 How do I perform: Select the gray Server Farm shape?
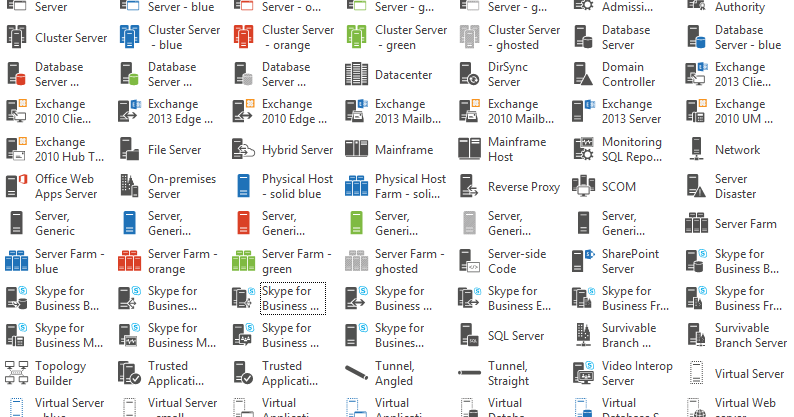[696, 223]
